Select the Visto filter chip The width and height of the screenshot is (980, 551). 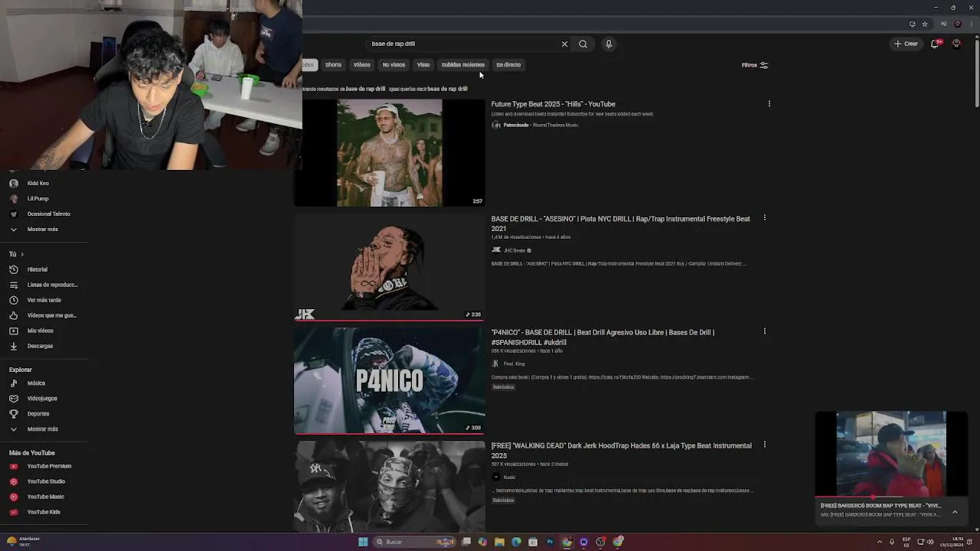(x=423, y=65)
